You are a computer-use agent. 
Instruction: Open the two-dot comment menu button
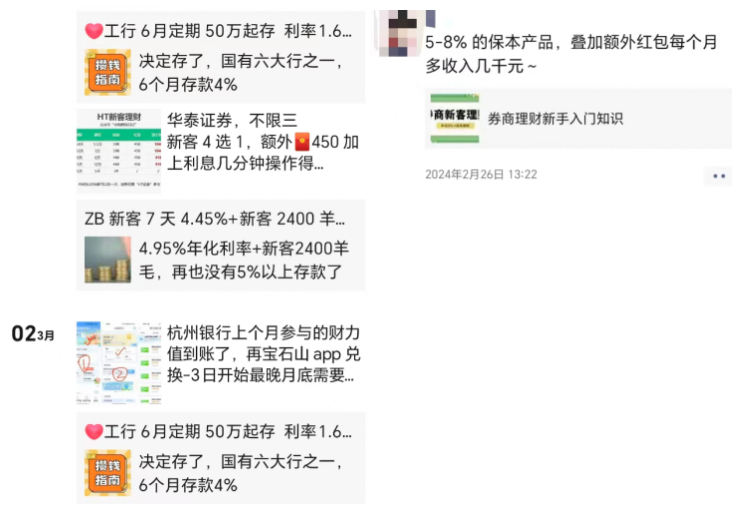[x=718, y=176]
